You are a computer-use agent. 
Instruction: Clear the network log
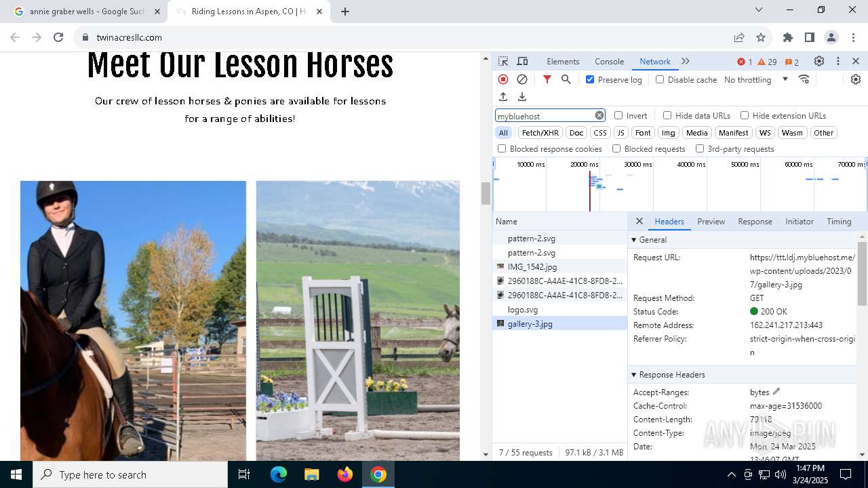tap(522, 79)
